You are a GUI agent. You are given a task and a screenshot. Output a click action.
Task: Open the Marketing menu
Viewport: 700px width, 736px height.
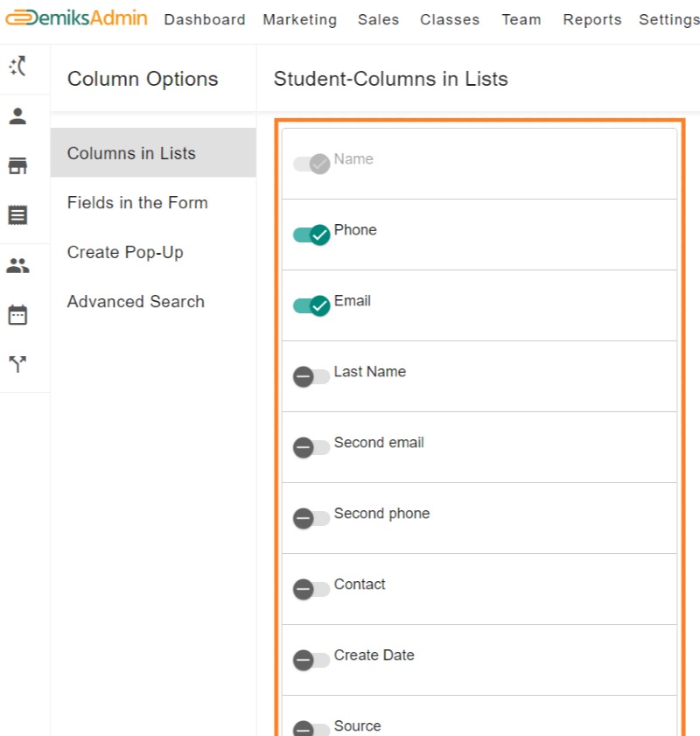[x=299, y=19]
